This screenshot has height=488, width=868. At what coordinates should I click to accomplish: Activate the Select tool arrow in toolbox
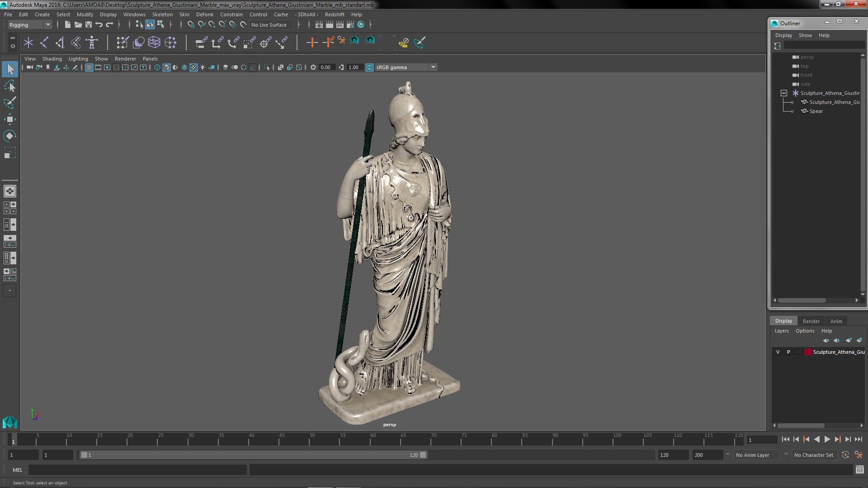pyautogui.click(x=10, y=69)
